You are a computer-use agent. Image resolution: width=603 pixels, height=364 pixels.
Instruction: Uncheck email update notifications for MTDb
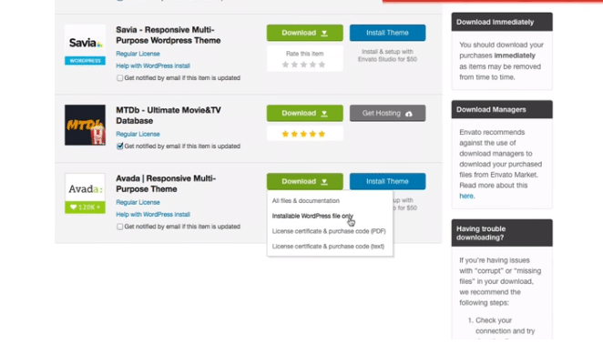tap(120, 147)
